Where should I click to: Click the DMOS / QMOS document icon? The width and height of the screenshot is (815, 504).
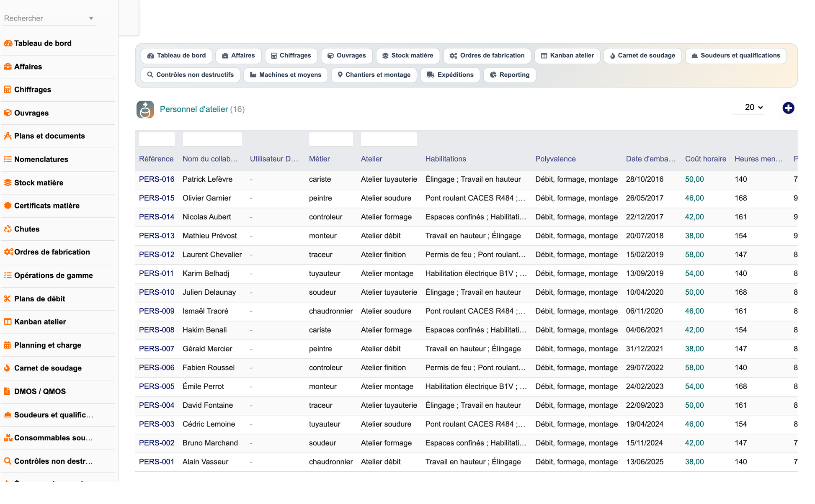click(x=8, y=391)
